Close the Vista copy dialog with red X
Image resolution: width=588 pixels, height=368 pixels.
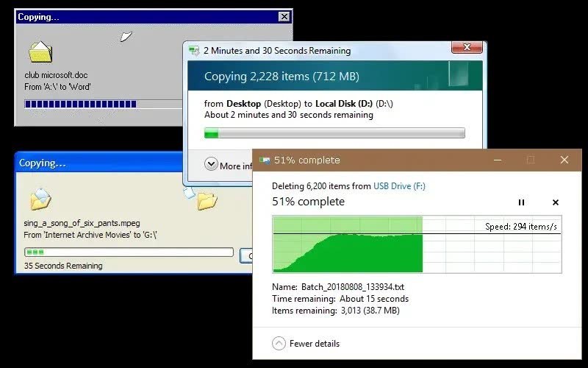pyautogui.click(x=467, y=47)
